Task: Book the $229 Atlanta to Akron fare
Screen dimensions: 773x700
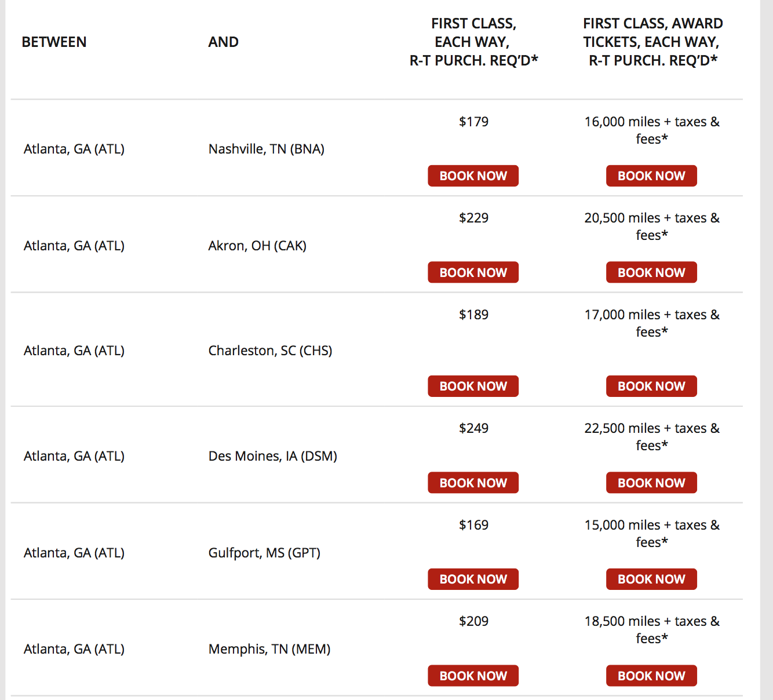Action: click(473, 272)
